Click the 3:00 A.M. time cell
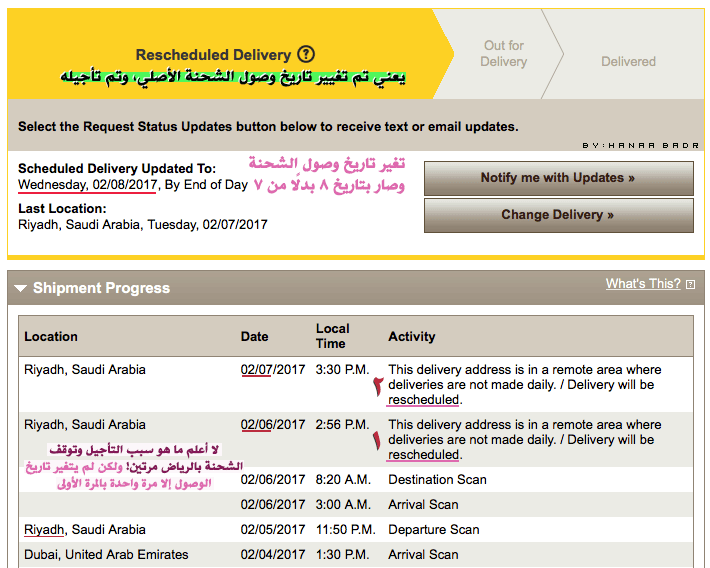The image size is (710, 568). coord(343,505)
